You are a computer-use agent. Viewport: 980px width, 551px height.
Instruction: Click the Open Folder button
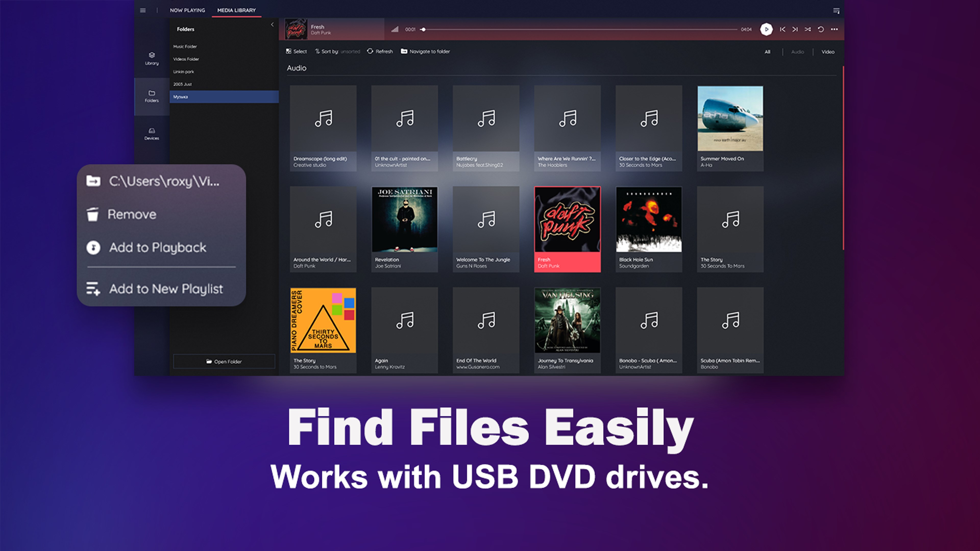(x=224, y=361)
